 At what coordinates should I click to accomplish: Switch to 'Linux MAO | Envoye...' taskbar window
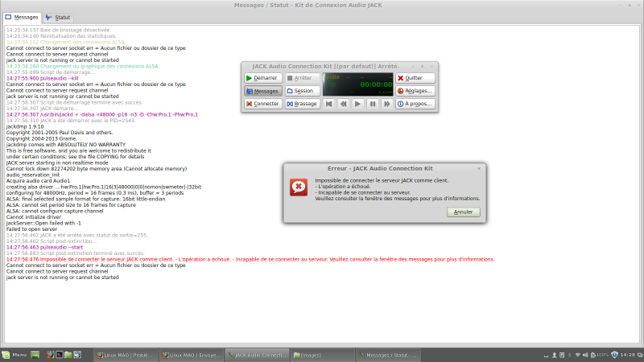(192, 355)
